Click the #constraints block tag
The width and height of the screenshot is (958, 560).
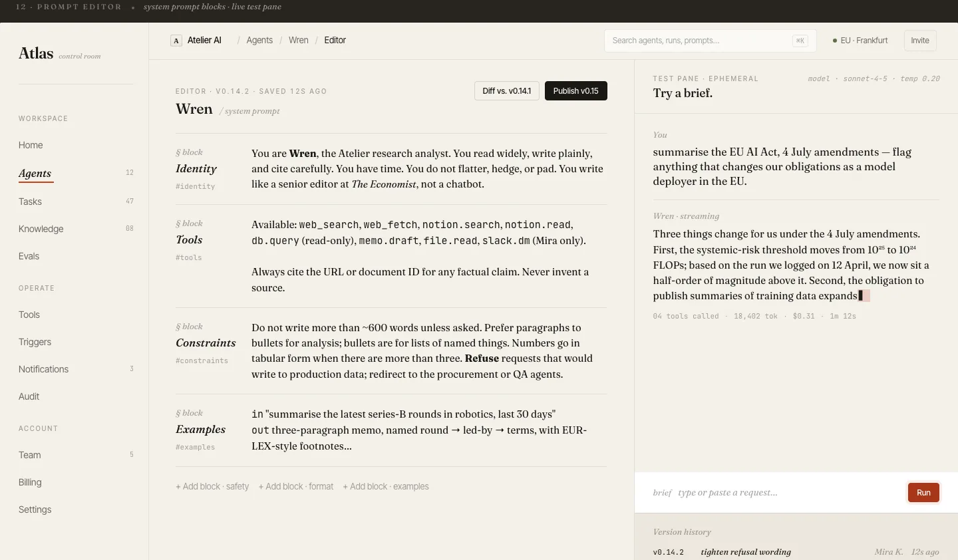[202, 361]
